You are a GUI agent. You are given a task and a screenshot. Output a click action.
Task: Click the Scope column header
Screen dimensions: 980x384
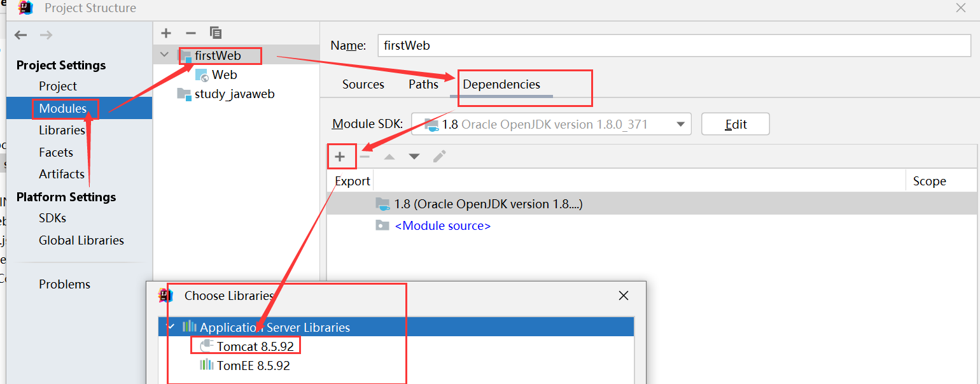[929, 181]
